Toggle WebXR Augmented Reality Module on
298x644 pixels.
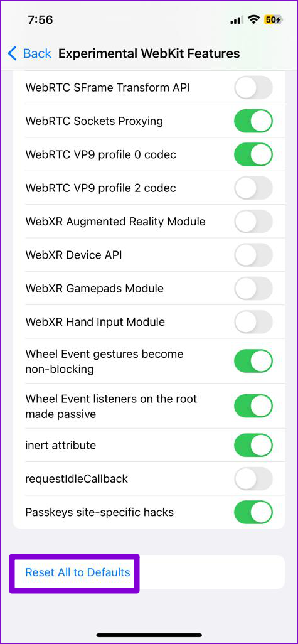pyautogui.click(x=253, y=222)
